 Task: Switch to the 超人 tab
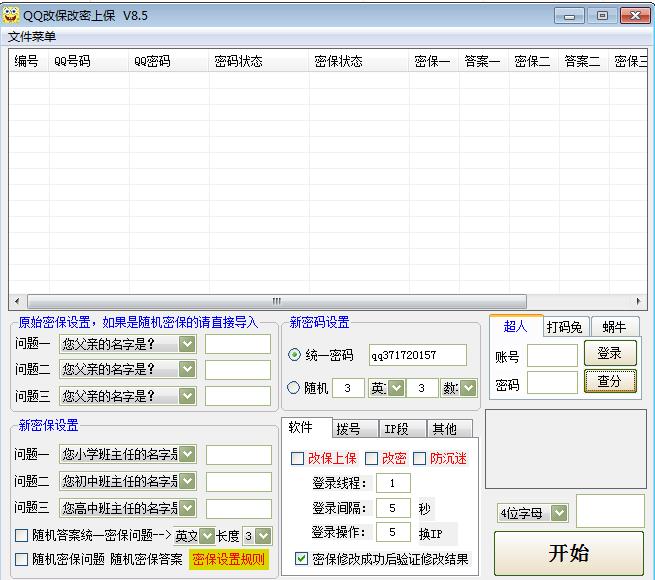(515, 326)
